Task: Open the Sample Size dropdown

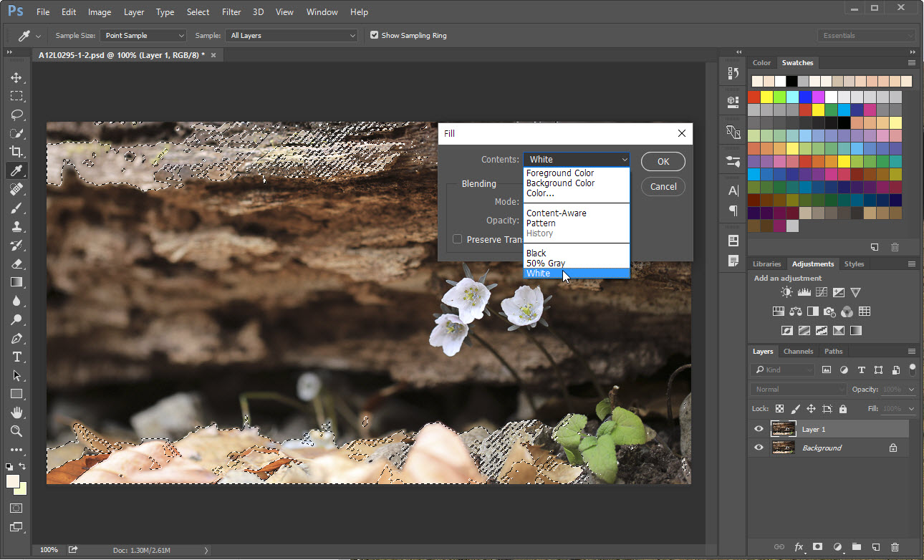Action: tap(143, 35)
